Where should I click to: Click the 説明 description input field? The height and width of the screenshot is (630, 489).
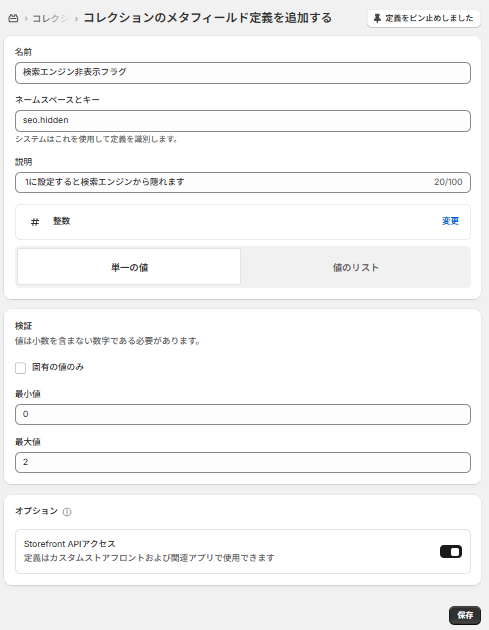[243, 182]
